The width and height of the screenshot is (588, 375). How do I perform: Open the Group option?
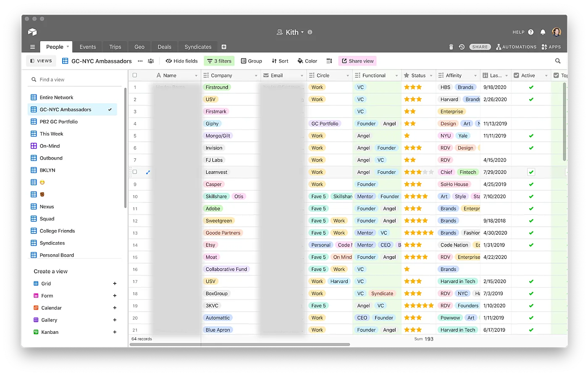coord(251,61)
